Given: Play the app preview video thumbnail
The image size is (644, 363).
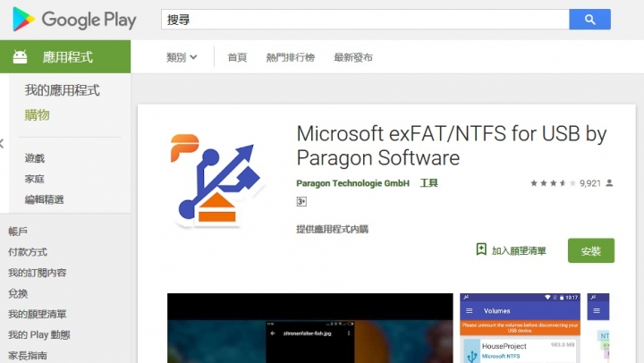Looking at the screenshot, I should (310, 328).
